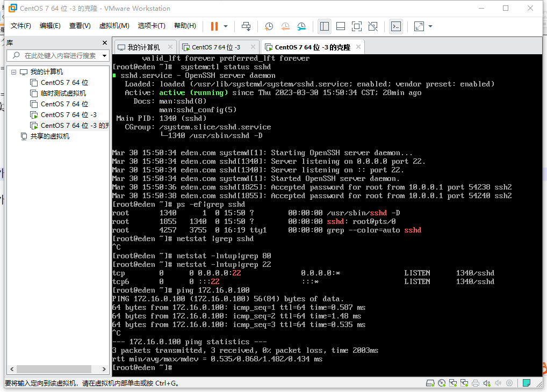547x392 pixels.
Task: Click the VMware Workstation title bar logo
Action: 13,8
